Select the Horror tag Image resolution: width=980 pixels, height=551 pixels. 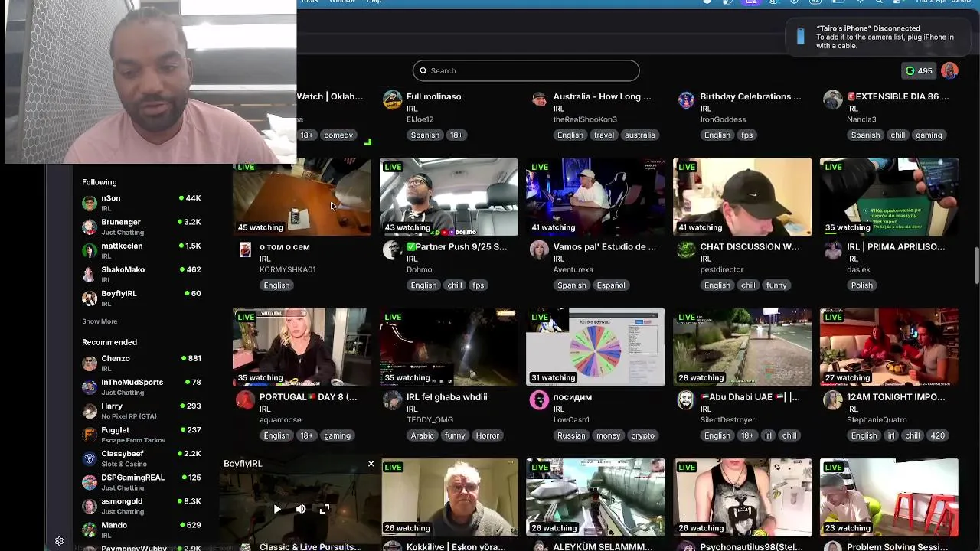[488, 435]
